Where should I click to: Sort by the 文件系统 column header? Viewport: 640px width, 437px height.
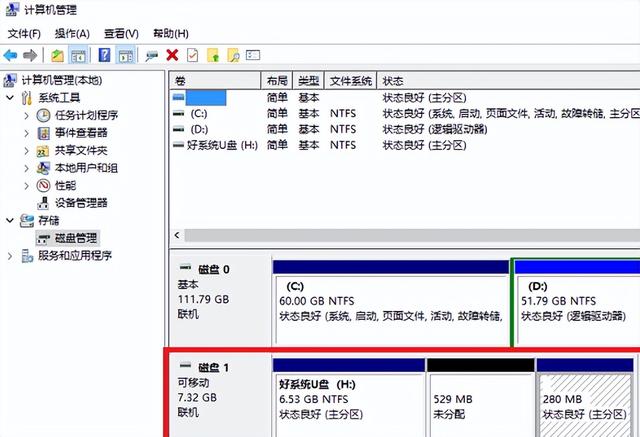point(351,81)
